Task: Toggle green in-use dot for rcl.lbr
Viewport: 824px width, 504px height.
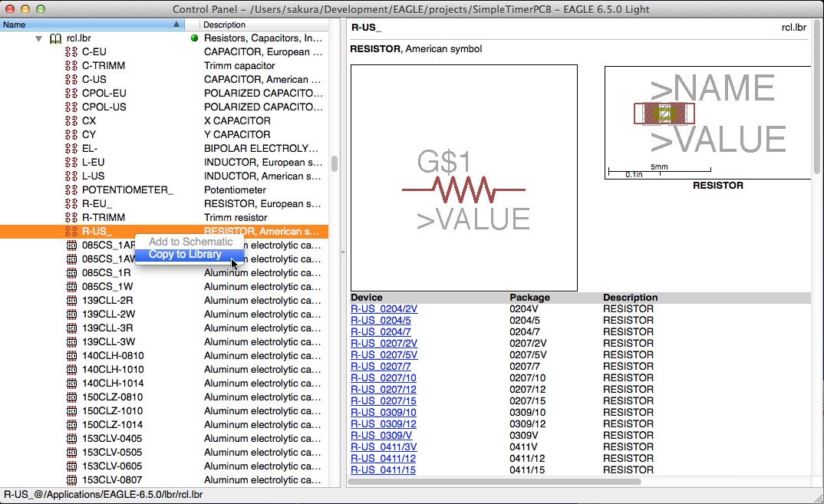Action: pyautogui.click(x=194, y=38)
